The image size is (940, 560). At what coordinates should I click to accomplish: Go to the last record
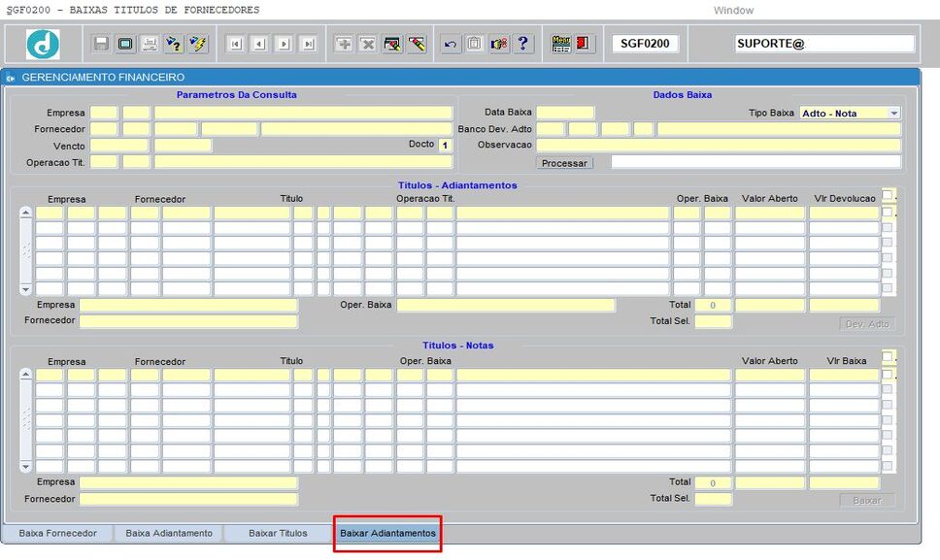point(308,44)
